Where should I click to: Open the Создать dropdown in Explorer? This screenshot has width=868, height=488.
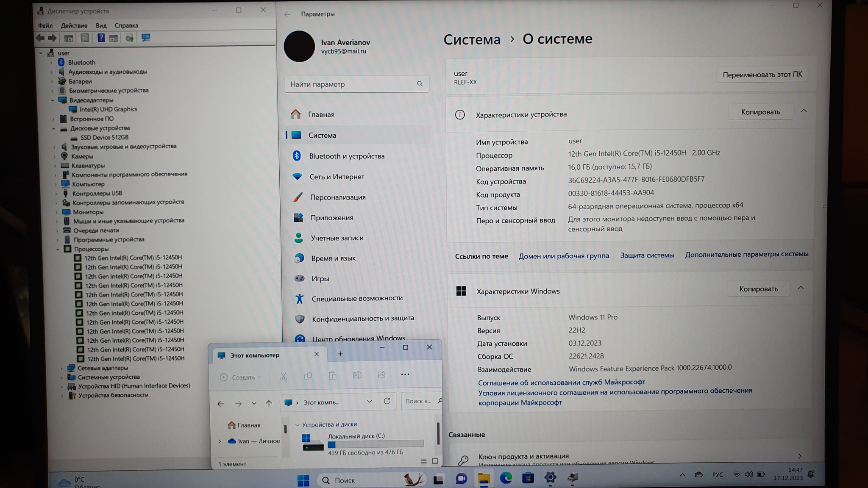(x=241, y=377)
